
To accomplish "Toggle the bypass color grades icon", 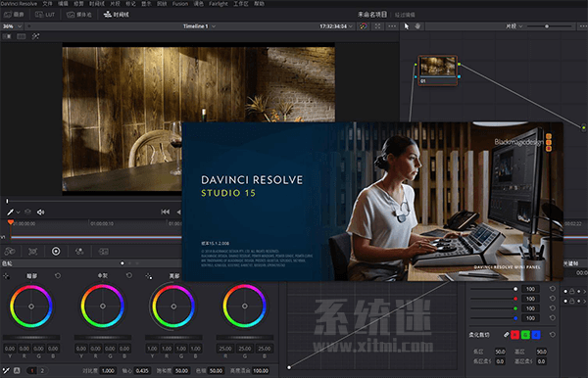I will (363, 26).
